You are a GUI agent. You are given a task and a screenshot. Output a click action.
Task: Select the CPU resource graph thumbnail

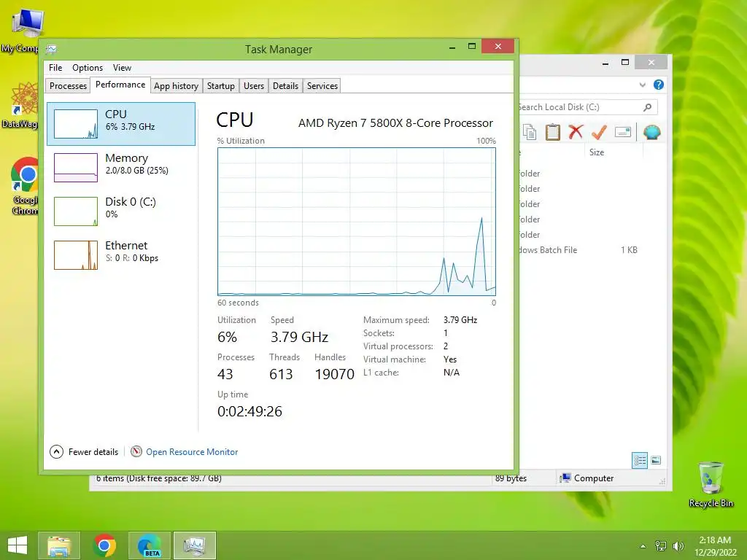pos(76,124)
